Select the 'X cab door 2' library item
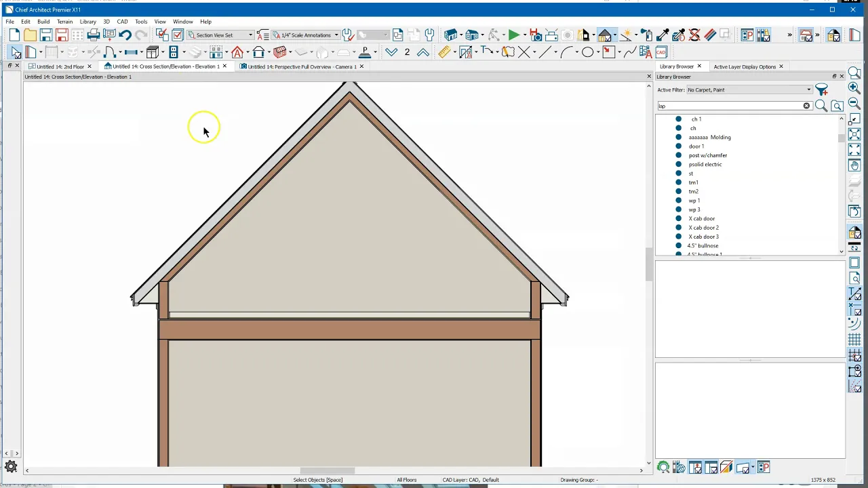Screen dimensions: 868x488 [x=703, y=228]
